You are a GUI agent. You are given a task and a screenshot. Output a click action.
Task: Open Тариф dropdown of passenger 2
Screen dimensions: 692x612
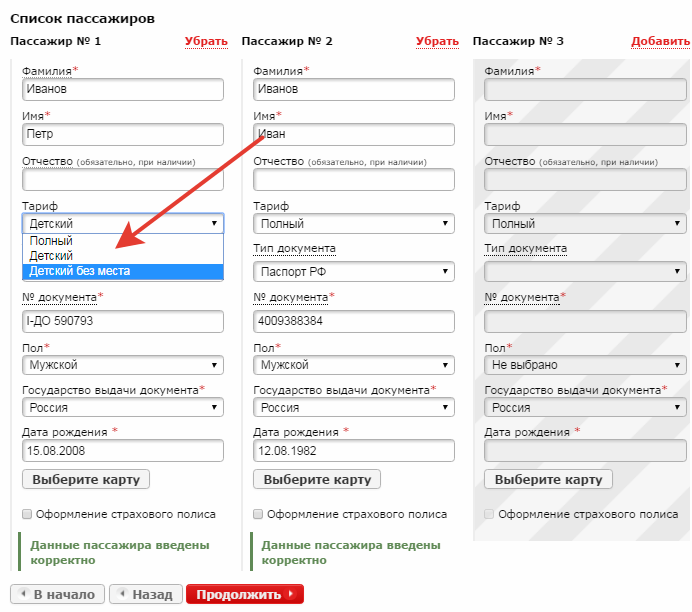click(x=354, y=224)
